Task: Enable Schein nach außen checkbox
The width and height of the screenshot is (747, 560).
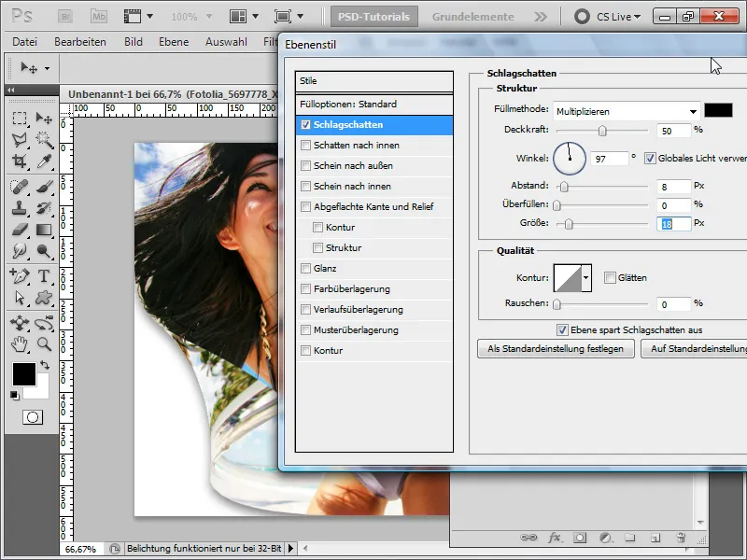Action: 306,166
